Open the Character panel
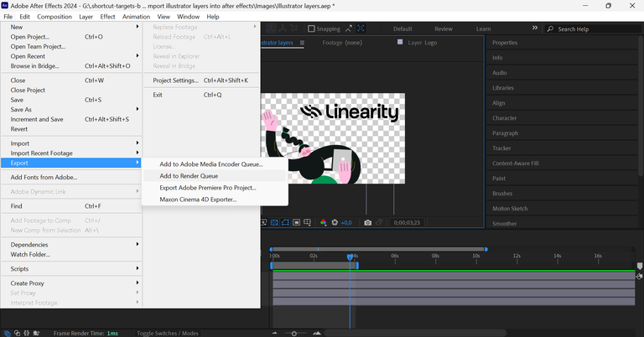Image resolution: width=644 pixels, height=337 pixels. tap(505, 118)
